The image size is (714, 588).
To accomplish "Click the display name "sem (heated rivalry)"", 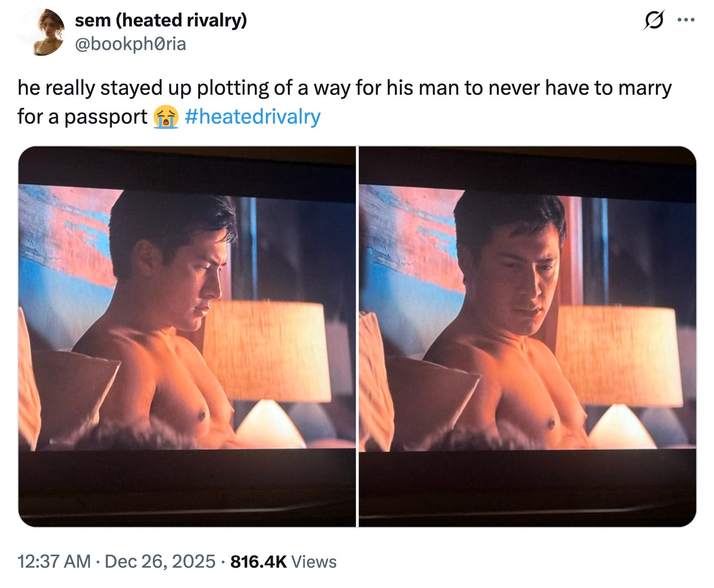I will (x=161, y=20).
